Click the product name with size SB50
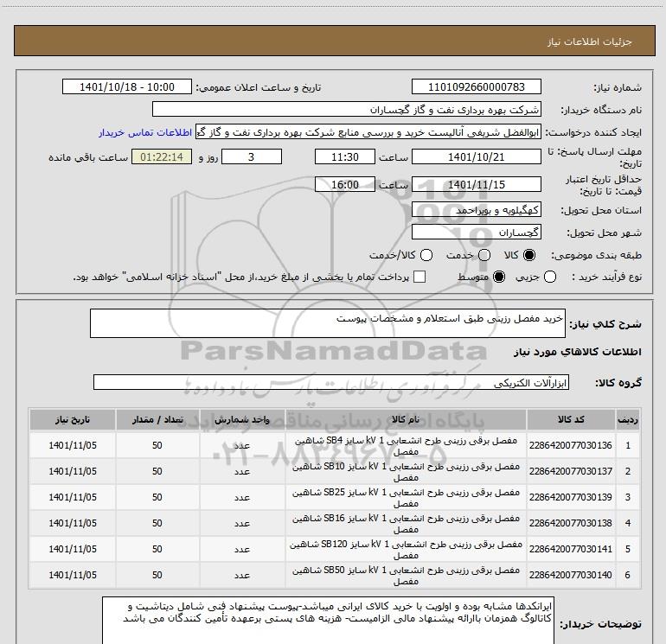 point(406,576)
